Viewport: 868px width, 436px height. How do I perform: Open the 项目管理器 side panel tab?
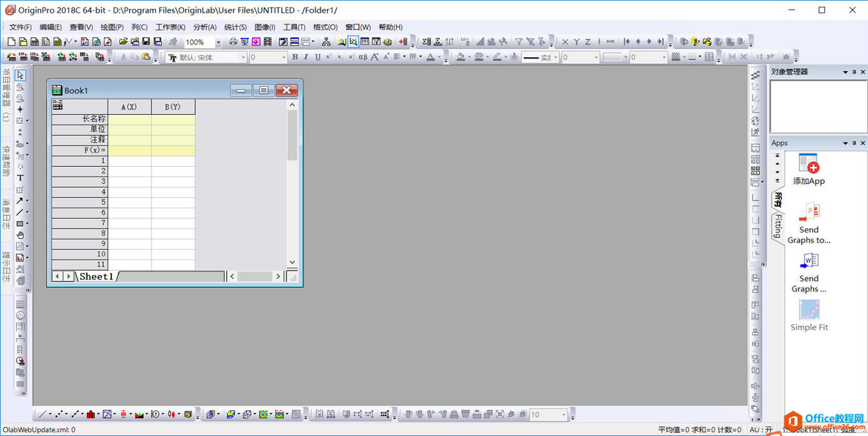6,94
